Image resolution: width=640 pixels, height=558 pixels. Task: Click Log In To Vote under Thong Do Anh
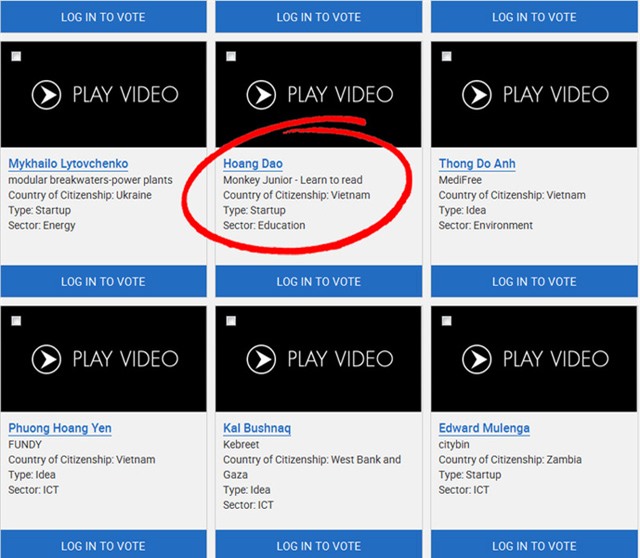[534, 282]
